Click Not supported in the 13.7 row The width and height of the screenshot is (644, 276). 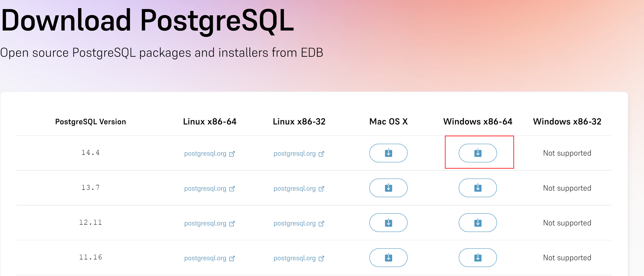click(567, 188)
